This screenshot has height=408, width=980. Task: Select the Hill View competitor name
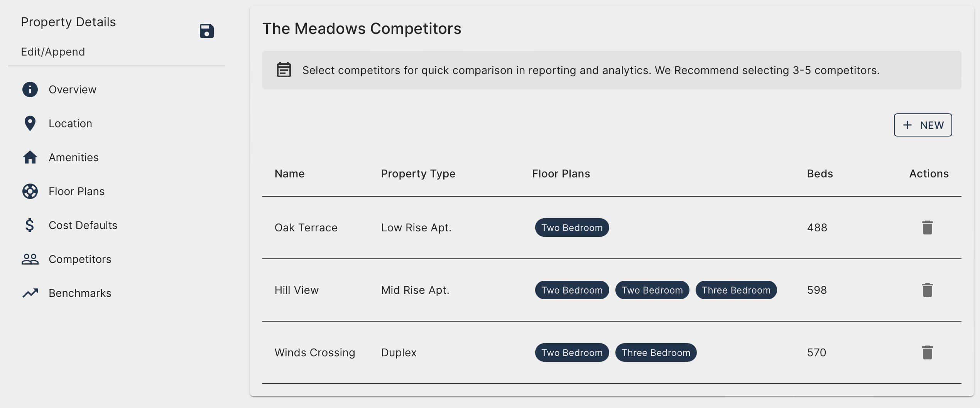pyautogui.click(x=296, y=290)
